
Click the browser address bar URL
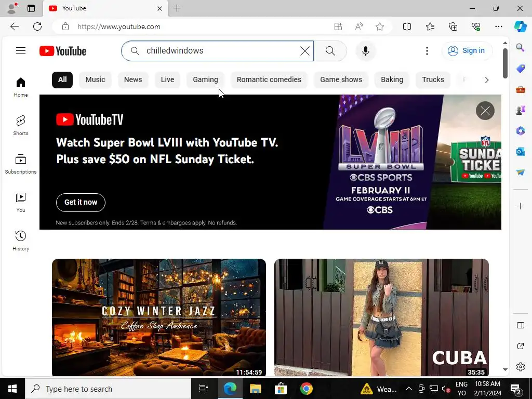[118, 27]
